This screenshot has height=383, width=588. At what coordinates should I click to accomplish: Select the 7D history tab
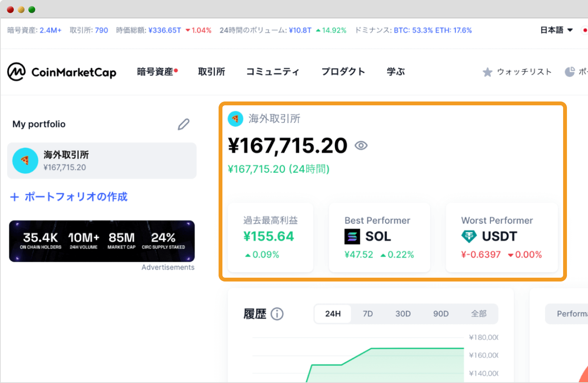[x=368, y=314]
